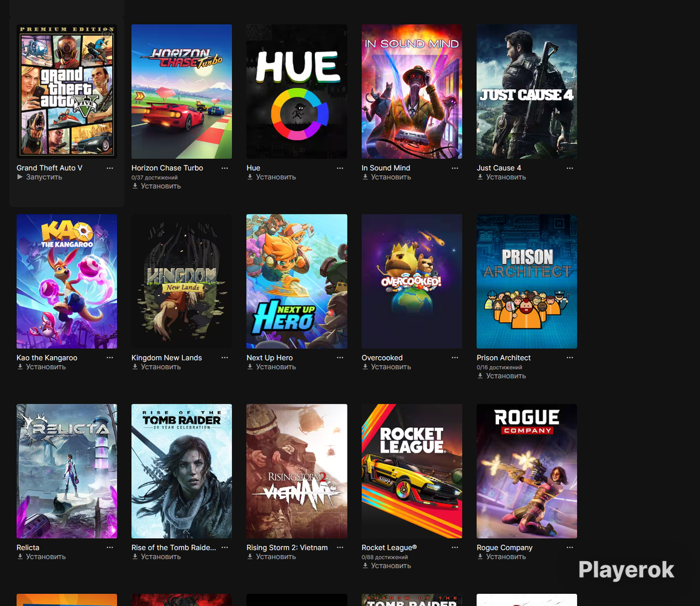The image size is (700, 606).
Task: Open the three-dot menu for Rocket League
Action: click(455, 548)
